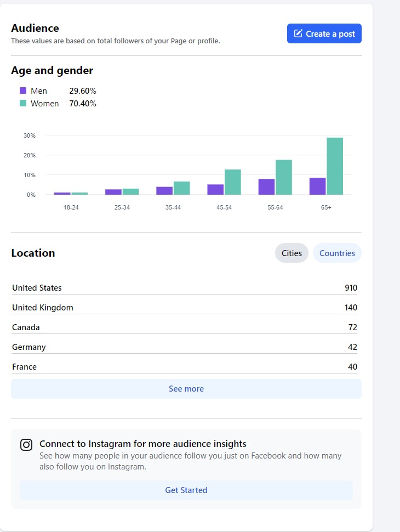The height and width of the screenshot is (532, 400).
Task: Click the purple Men legend swatch
Action: coord(23,91)
